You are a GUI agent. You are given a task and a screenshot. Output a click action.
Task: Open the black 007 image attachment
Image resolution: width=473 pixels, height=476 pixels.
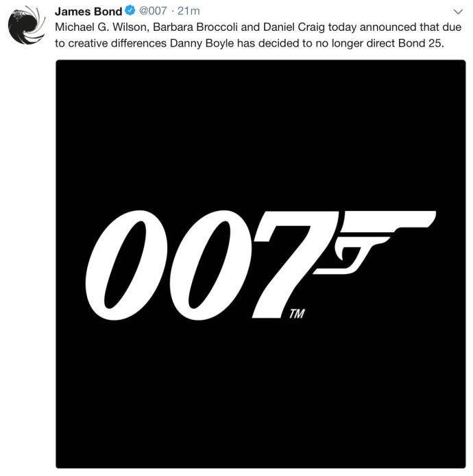[x=260, y=264]
